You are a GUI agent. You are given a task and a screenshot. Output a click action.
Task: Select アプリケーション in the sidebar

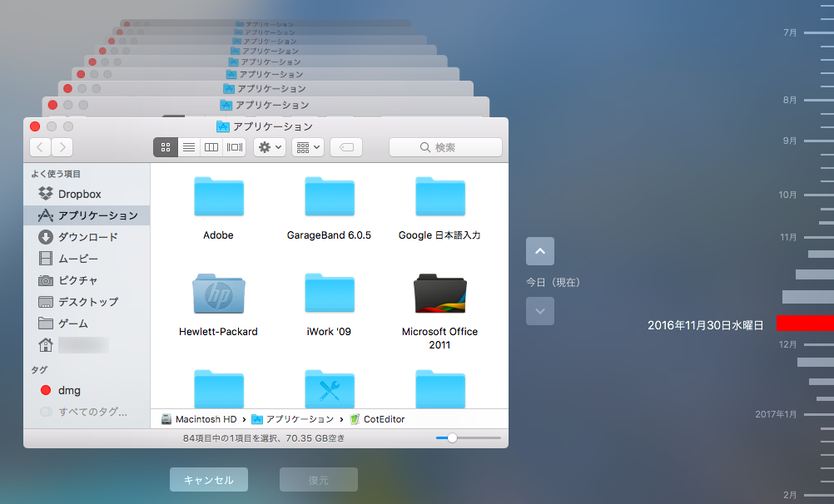(87, 215)
